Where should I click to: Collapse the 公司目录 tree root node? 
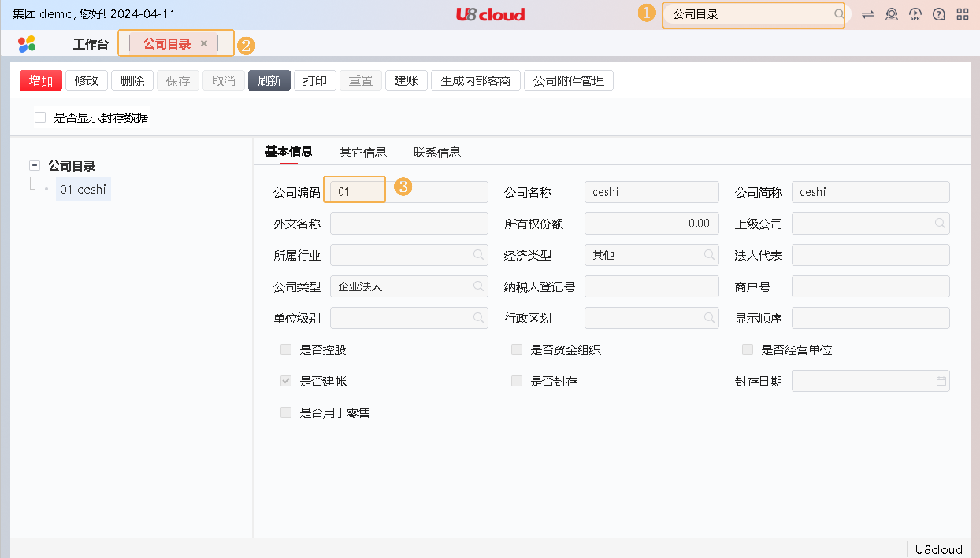tap(34, 165)
